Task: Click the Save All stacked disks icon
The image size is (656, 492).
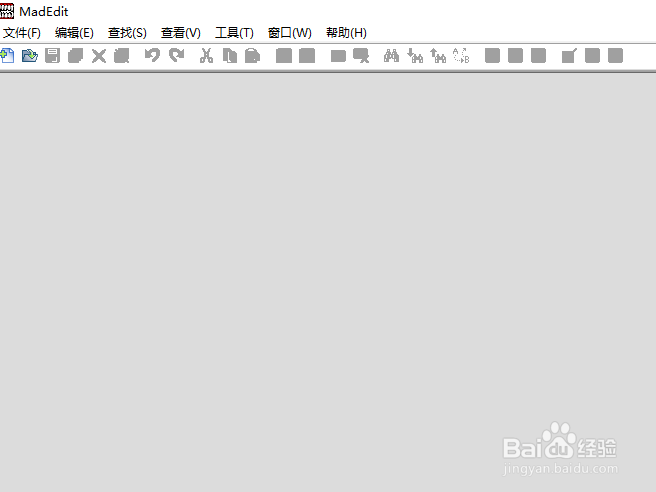Action: (76, 56)
